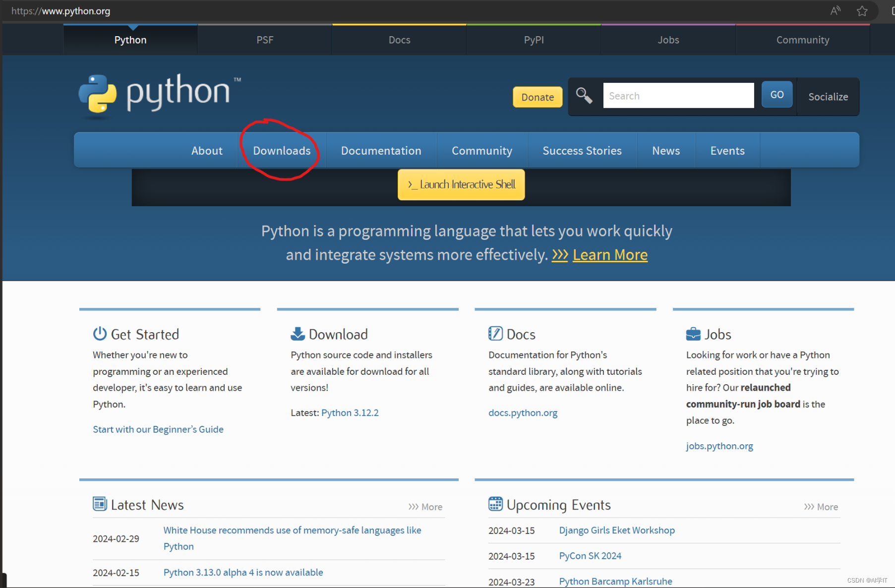Follow the Learn More link

pos(610,255)
